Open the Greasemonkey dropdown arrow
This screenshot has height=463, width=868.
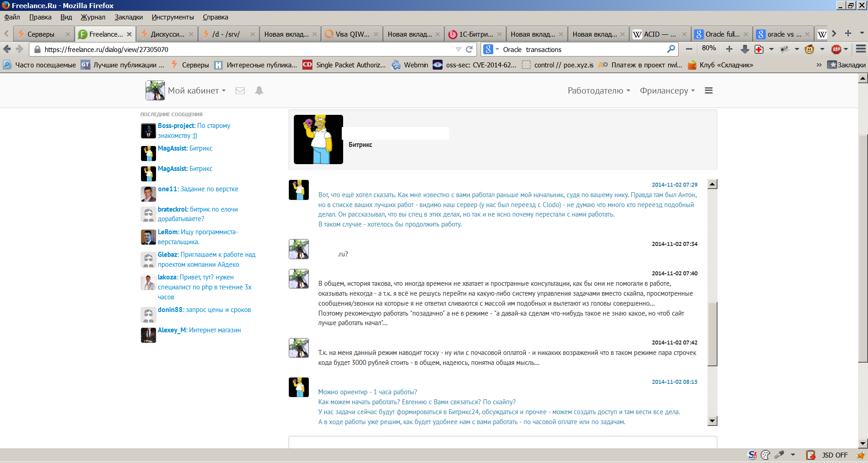tap(822, 49)
